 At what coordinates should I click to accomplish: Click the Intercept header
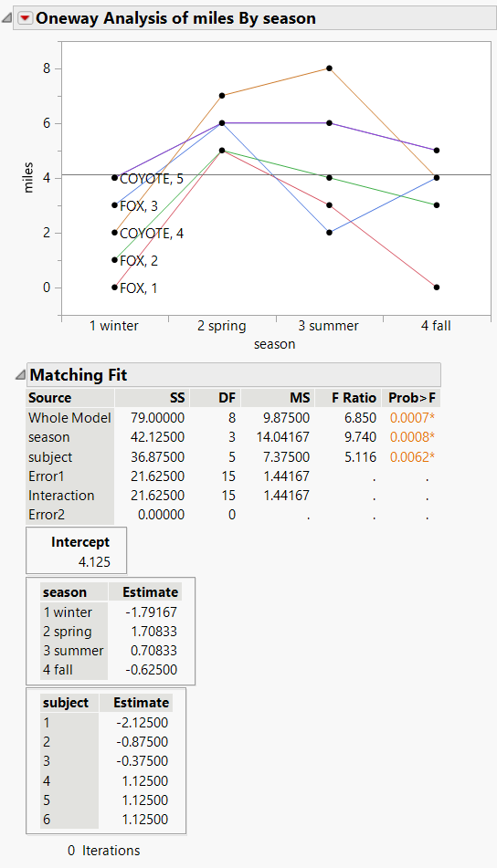[80, 542]
